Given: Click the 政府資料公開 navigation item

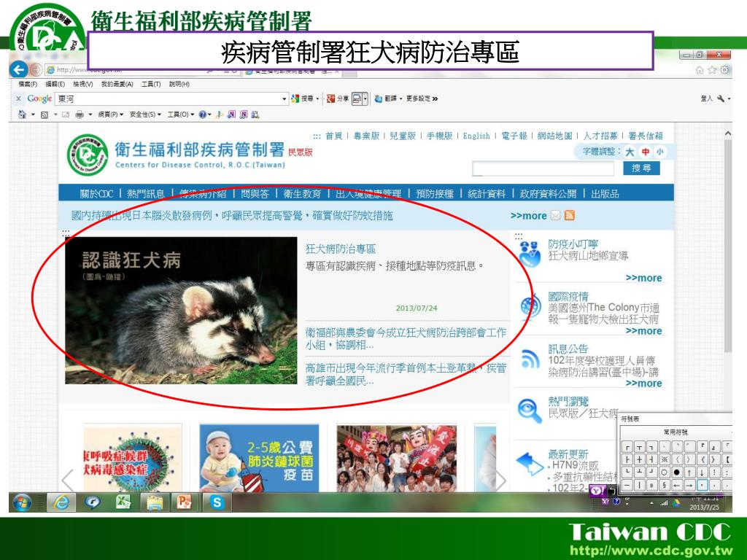Looking at the screenshot, I should [x=548, y=194].
